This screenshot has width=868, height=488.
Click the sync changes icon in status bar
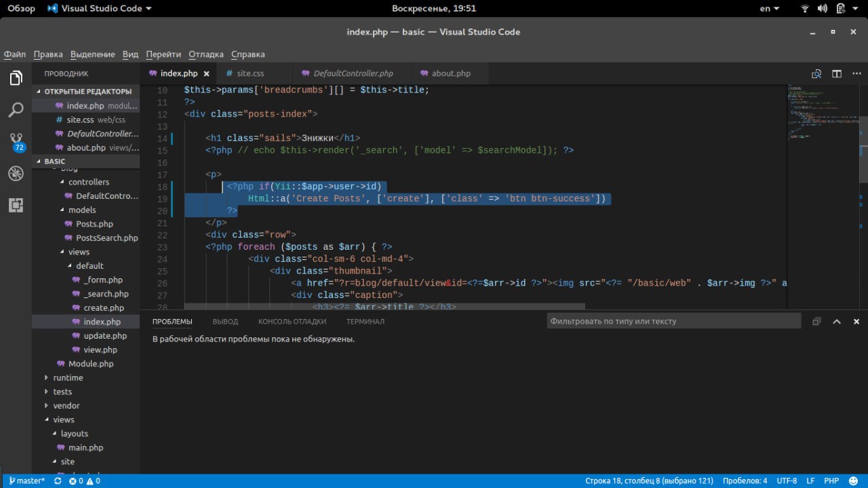point(58,481)
